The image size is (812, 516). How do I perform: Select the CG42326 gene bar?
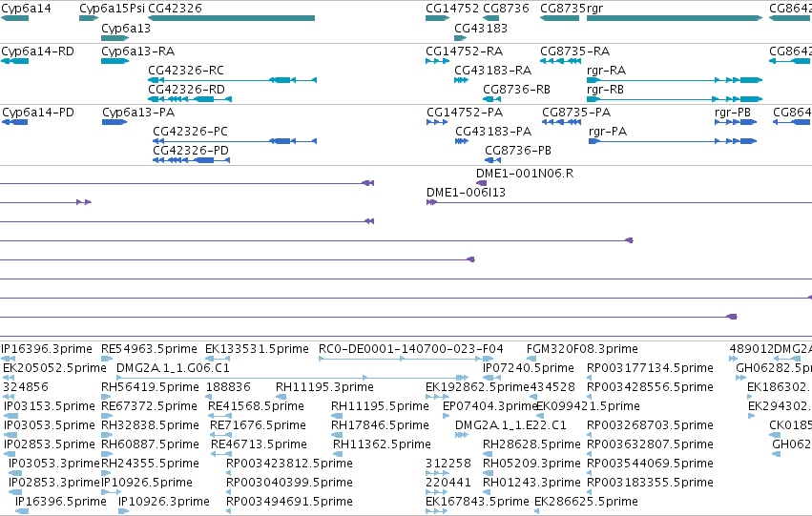pos(232,18)
